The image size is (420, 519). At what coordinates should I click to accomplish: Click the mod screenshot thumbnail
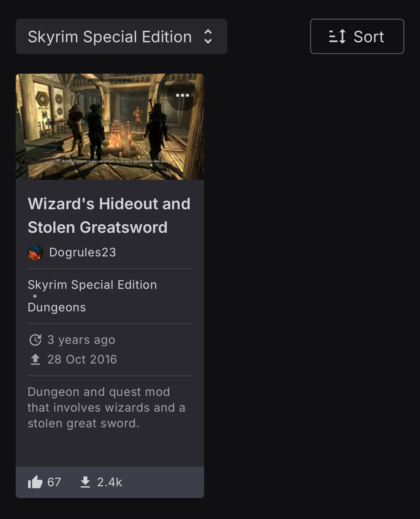[x=110, y=127]
